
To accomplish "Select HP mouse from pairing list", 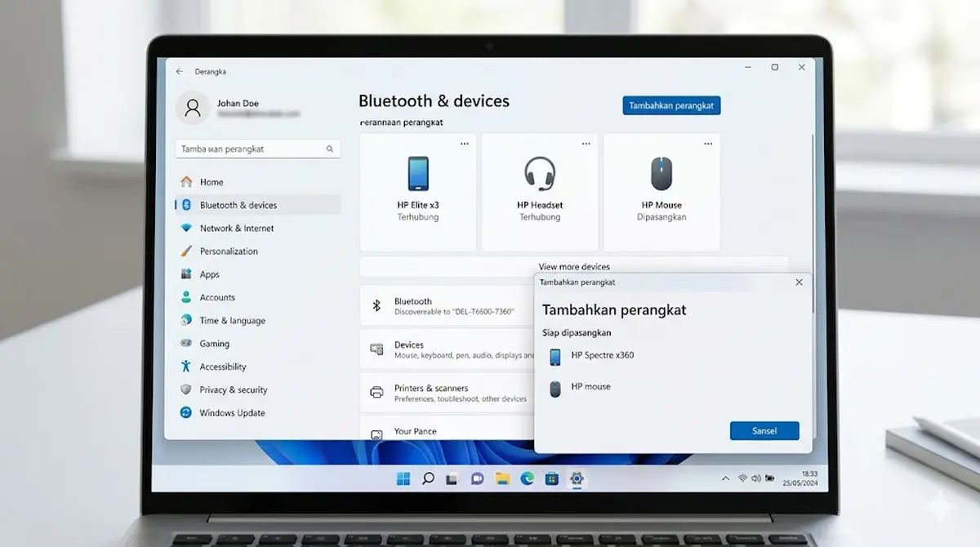I will coord(590,386).
